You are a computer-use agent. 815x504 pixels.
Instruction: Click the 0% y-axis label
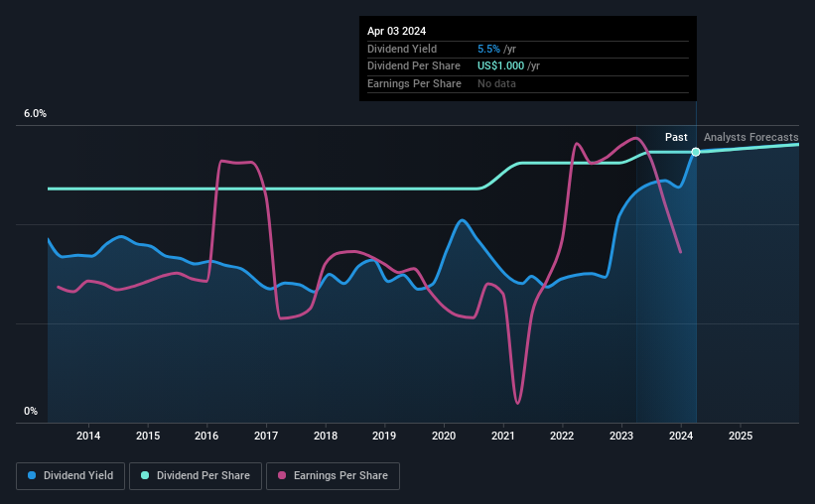point(31,411)
